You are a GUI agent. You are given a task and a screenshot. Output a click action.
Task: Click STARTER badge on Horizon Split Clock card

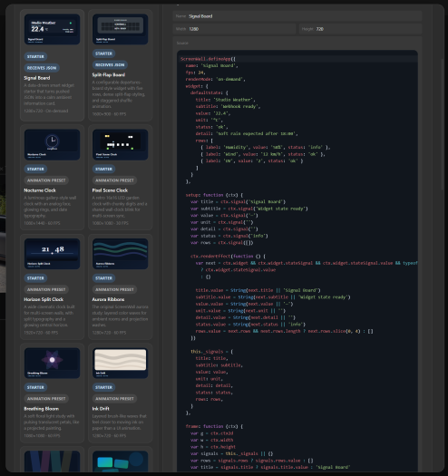pos(35,278)
